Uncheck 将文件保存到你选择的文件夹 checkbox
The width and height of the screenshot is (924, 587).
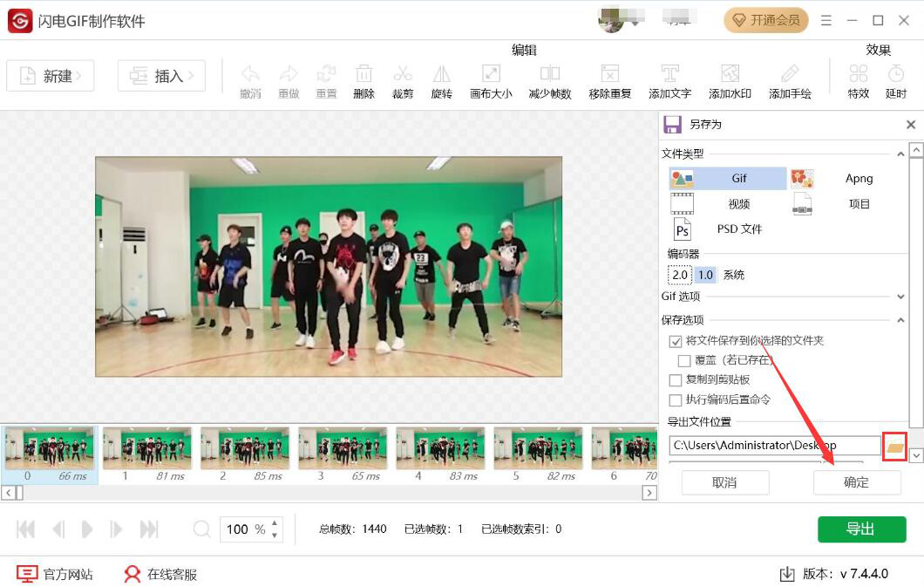pos(675,341)
